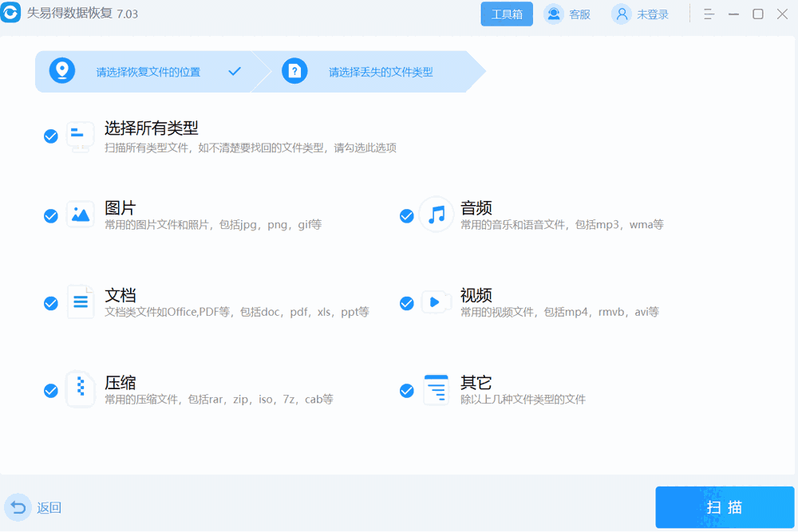Click the completed checkmark on step one
The width and height of the screenshot is (798, 532).
tap(235, 71)
